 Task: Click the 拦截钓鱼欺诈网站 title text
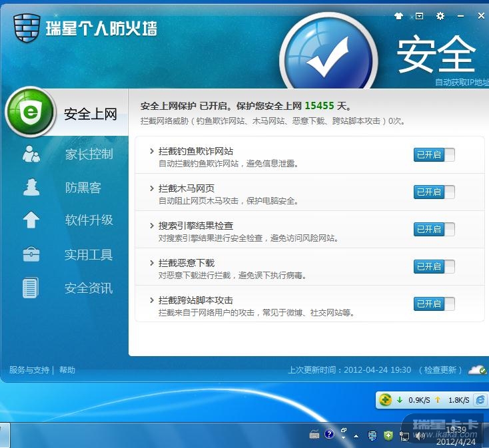[196, 151]
